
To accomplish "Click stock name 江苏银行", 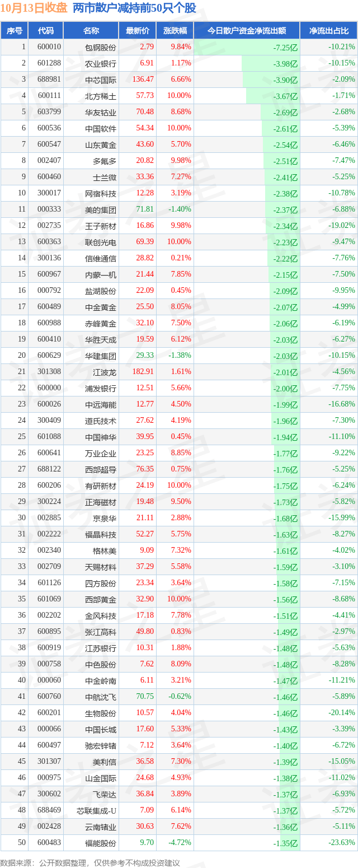I will click(101, 648).
